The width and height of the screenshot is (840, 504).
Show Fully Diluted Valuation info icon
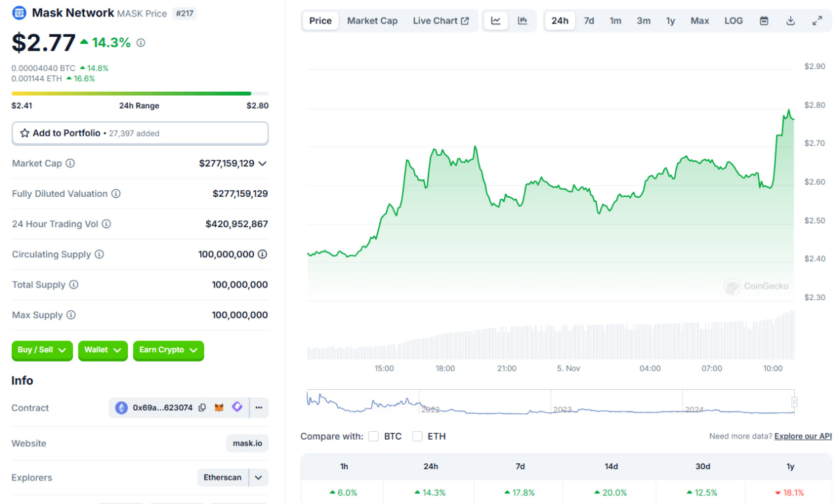point(115,194)
